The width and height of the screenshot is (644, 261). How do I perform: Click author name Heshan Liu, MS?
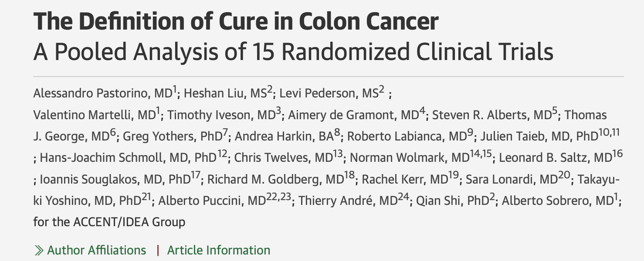tap(227, 94)
